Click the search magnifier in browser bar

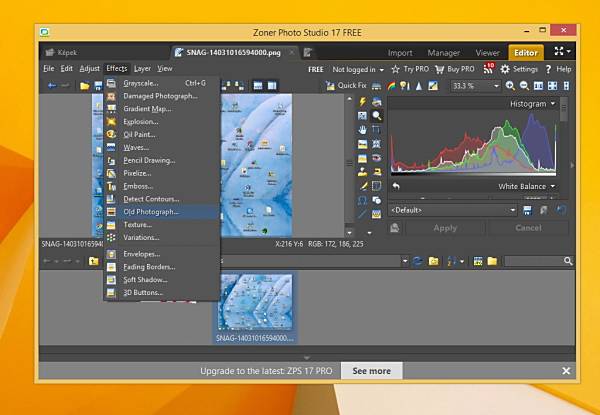tap(568, 261)
